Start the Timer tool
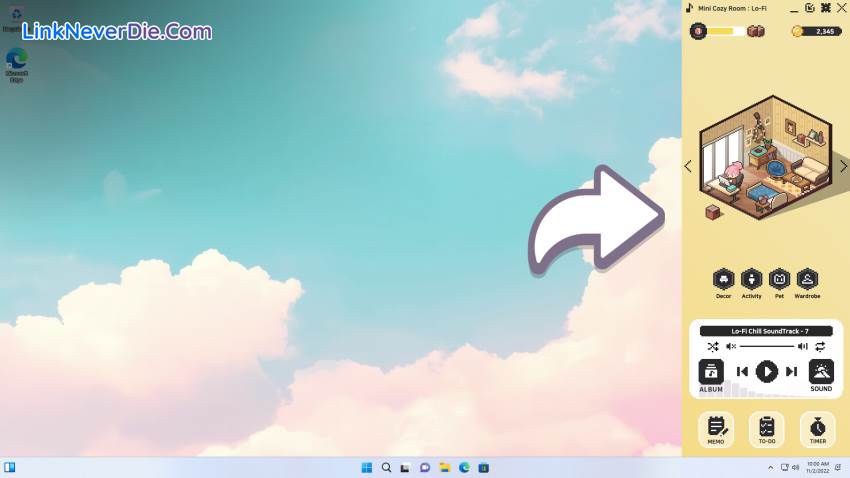850x478 pixels. click(817, 427)
